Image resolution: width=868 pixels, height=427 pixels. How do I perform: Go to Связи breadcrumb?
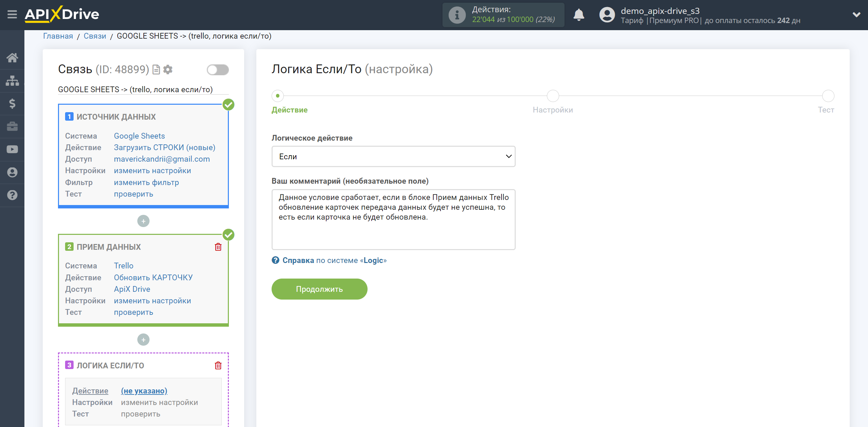pos(95,36)
